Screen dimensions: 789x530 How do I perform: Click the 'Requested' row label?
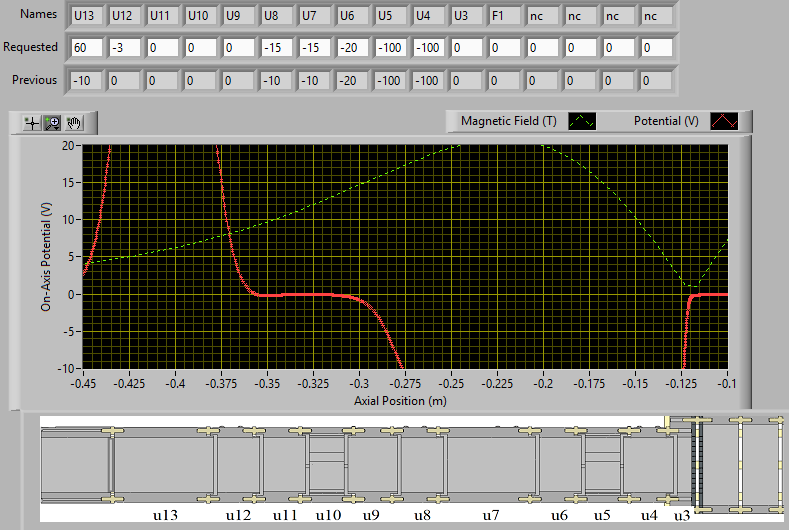point(30,47)
